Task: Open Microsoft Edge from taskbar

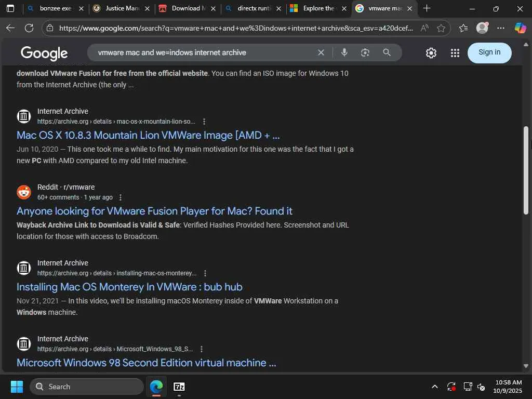Action: tap(156, 387)
